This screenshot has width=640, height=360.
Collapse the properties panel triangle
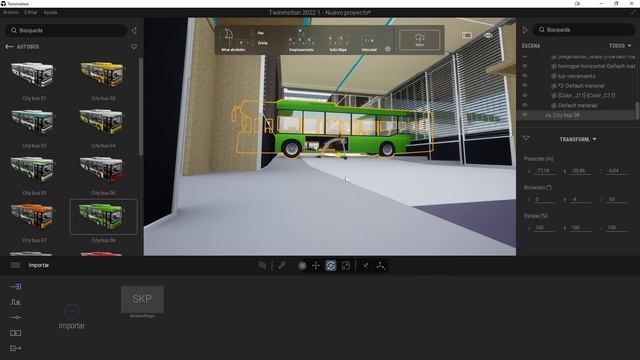(526, 139)
